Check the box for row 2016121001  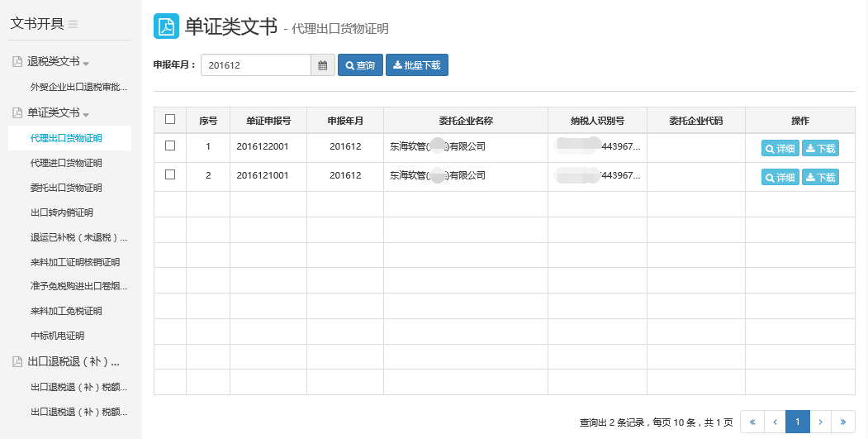170,174
